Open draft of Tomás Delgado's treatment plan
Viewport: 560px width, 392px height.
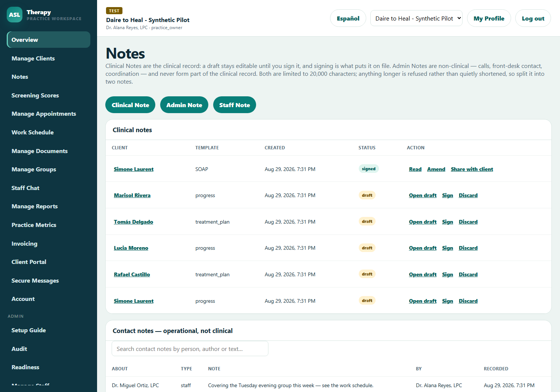pyautogui.click(x=423, y=222)
